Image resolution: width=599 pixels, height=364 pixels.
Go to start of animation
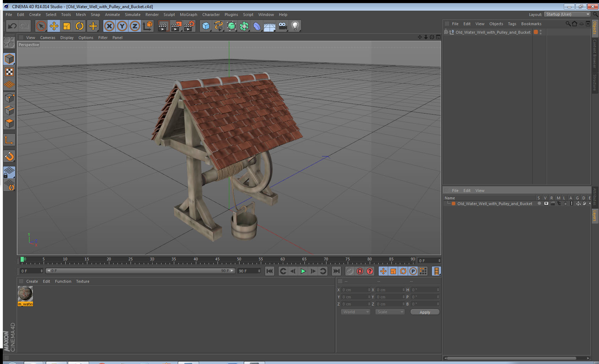coord(270,271)
